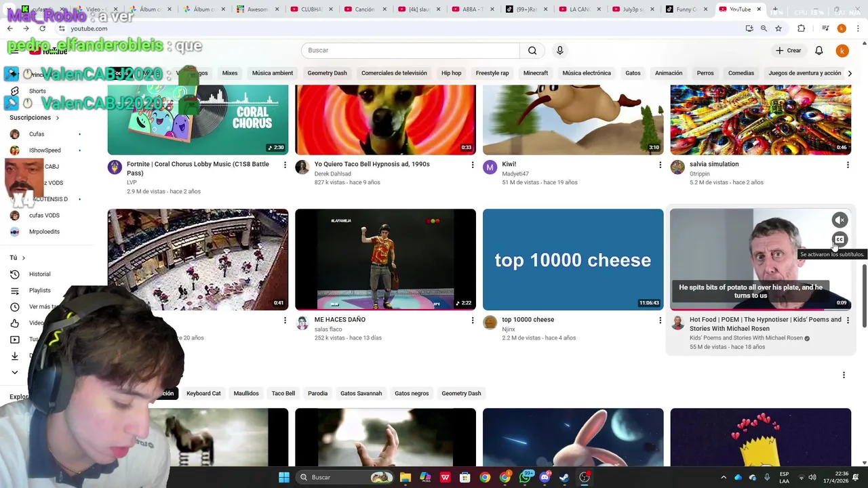This screenshot has height=488, width=868.
Task: Open options menu for Kiwi! video
Action: (660, 165)
